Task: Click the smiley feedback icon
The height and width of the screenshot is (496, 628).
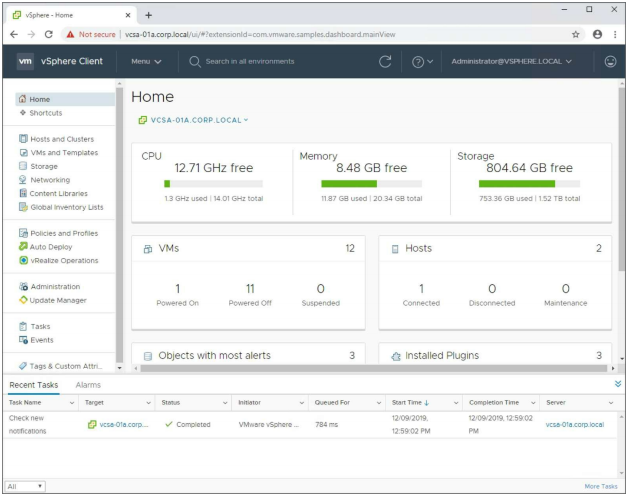Action: (x=610, y=61)
